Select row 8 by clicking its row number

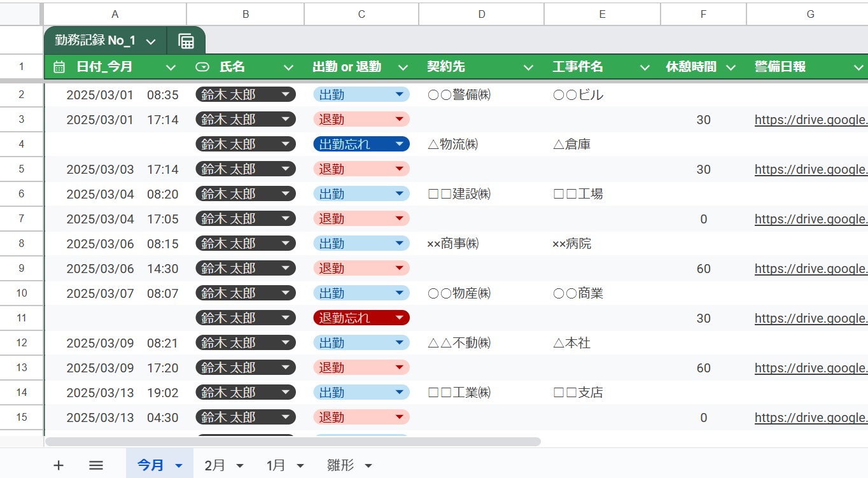coord(22,243)
